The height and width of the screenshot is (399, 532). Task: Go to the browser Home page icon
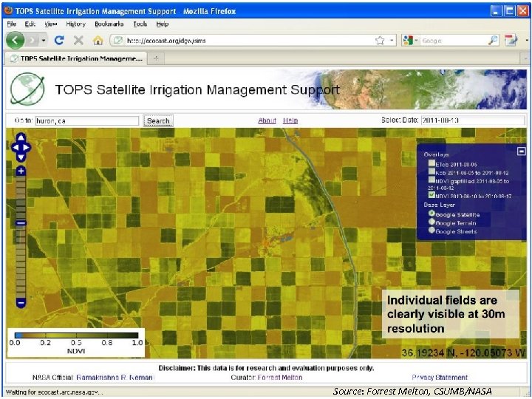pyautogui.click(x=98, y=41)
